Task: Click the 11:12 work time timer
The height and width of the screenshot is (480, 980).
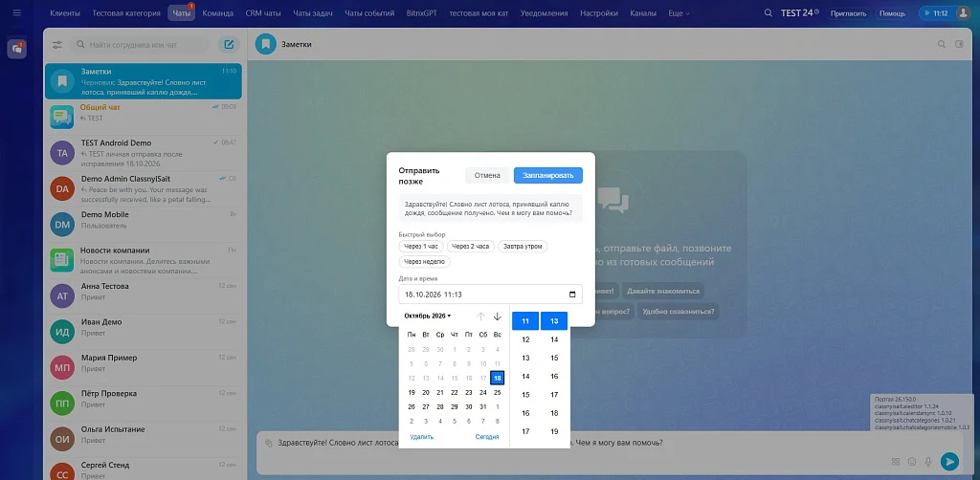Action: click(934, 13)
